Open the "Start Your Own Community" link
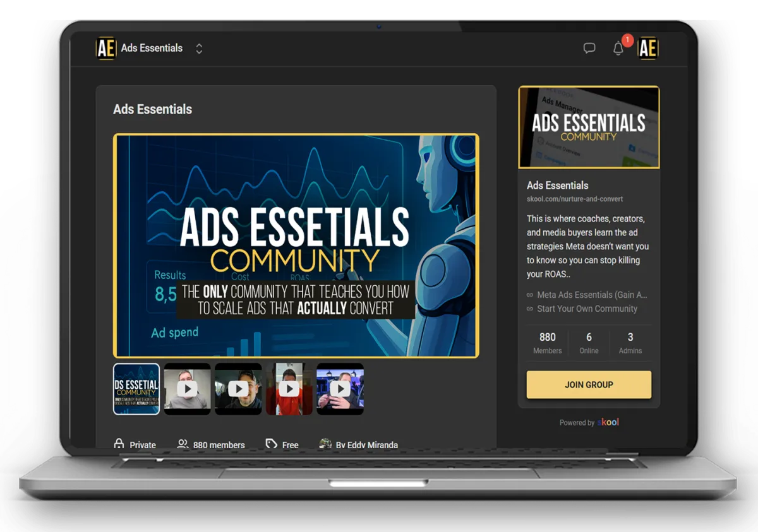The height and width of the screenshot is (532, 758). (x=587, y=309)
